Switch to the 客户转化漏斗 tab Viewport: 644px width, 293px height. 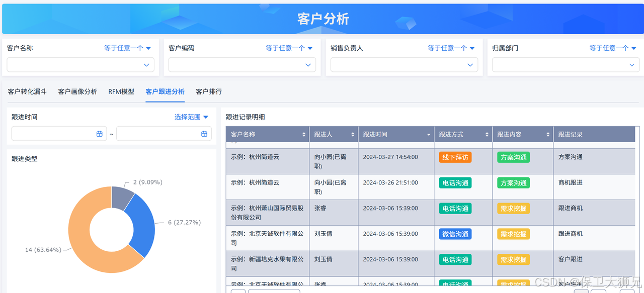pos(27,92)
